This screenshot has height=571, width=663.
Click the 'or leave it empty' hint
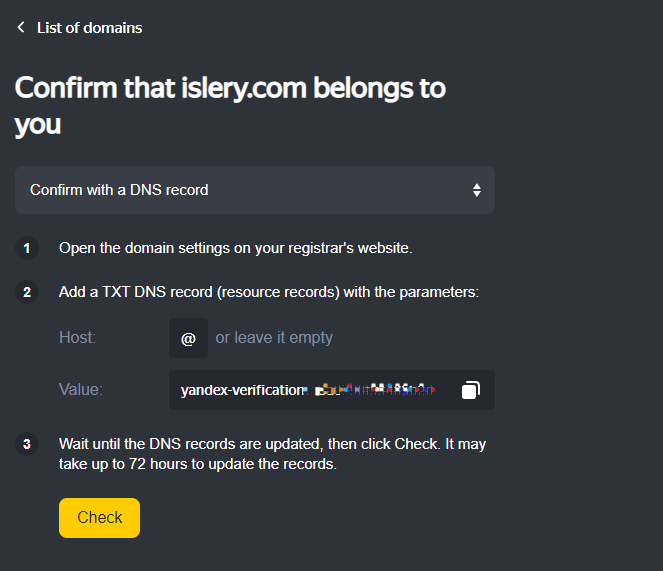tap(274, 338)
